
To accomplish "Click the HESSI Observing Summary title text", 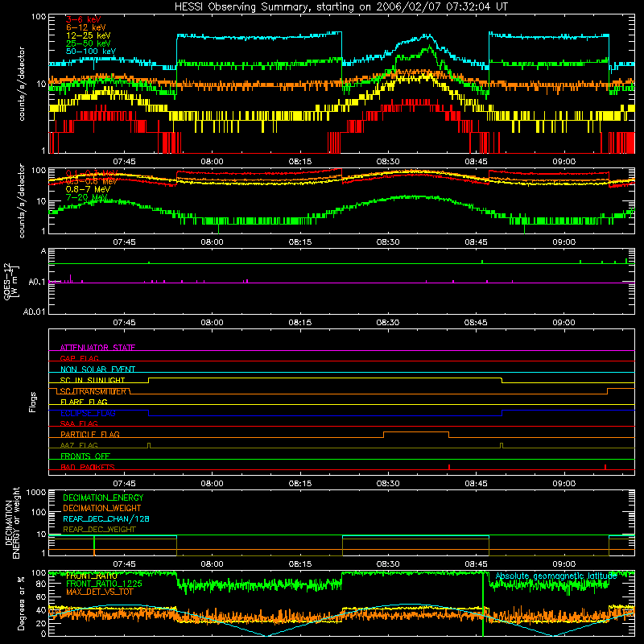I will (341, 6).
